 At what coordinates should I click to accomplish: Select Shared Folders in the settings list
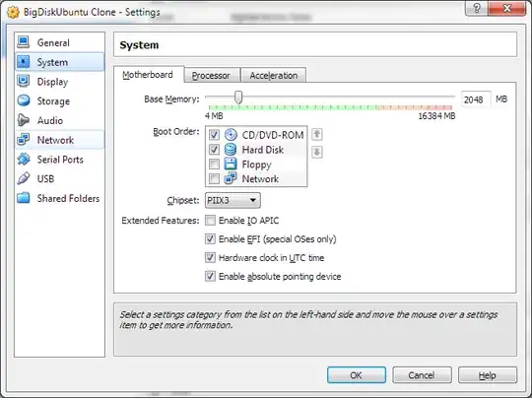[60, 198]
